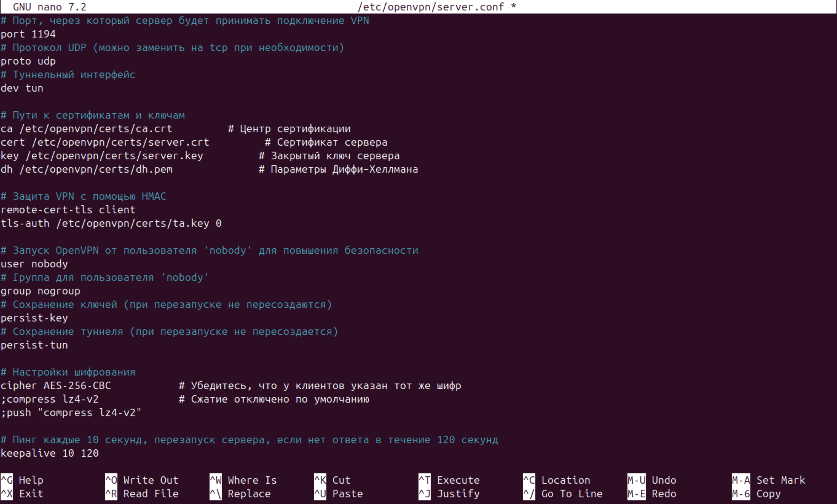Image resolution: width=837 pixels, height=504 pixels.
Task: Click the 'persist-key' line
Action: [x=34, y=318]
